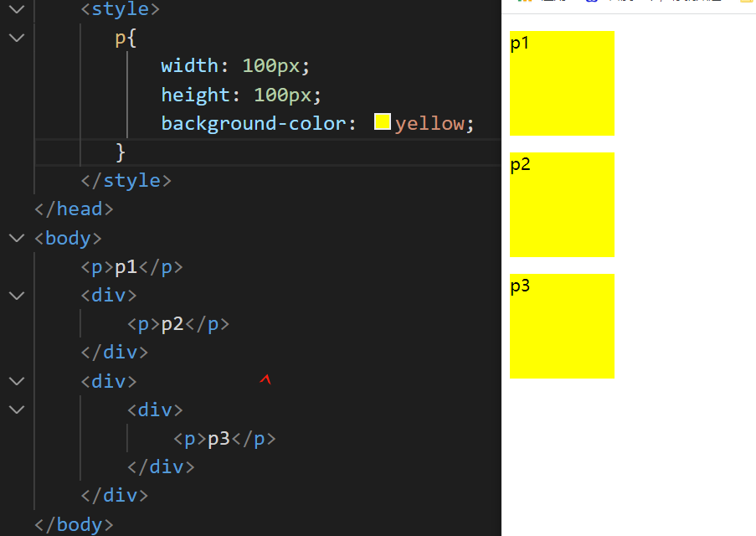Click the highlighted closing brace line
The height and width of the screenshot is (536, 756).
pyautogui.click(x=120, y=152)
